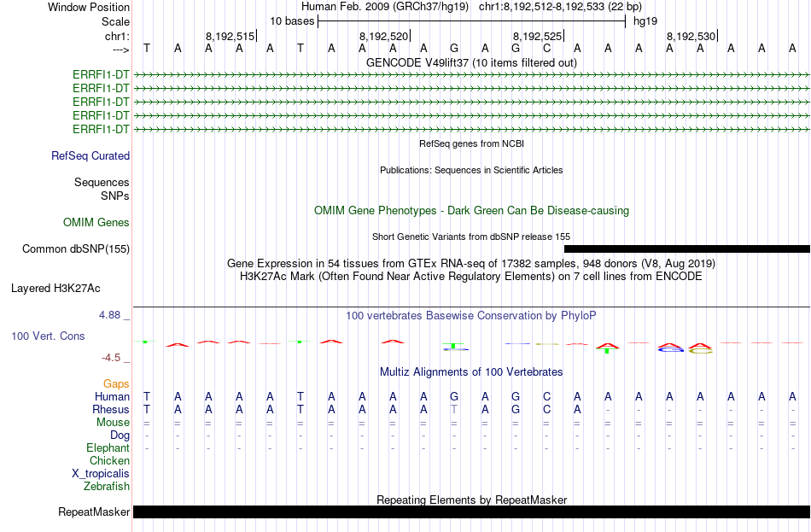Click Multiz Alignments of 100 Vertebrates title
This screenshot has width=811, height=532.
coord(472,372)
